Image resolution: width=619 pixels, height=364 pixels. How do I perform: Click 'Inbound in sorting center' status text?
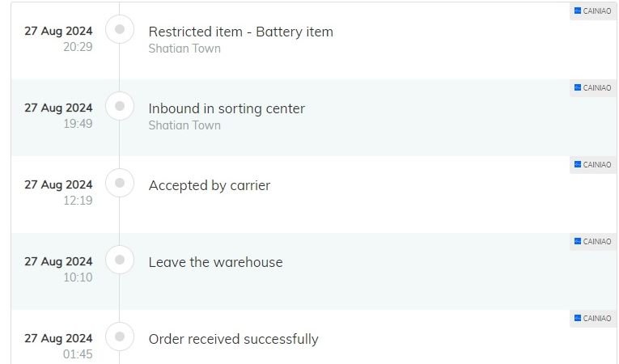tap(227, 108)
